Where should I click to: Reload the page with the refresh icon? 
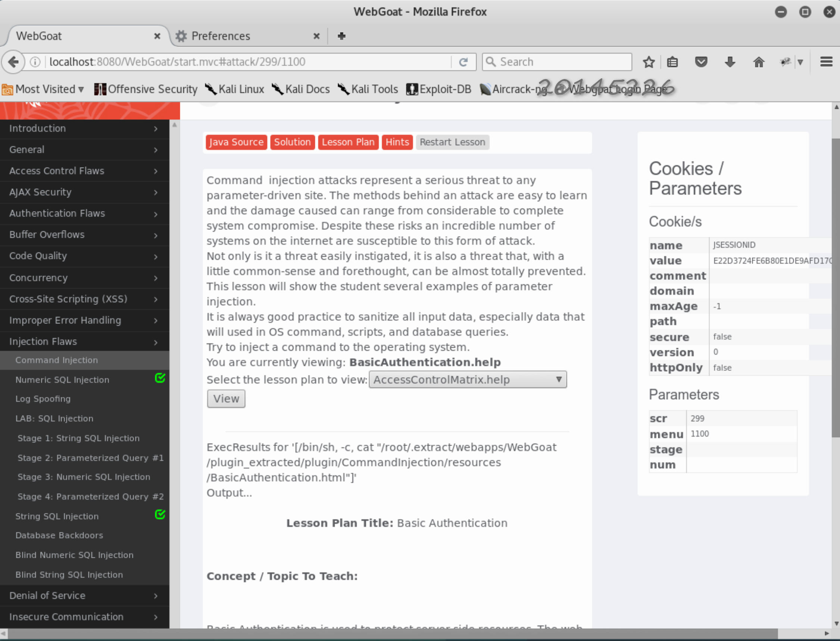click(463, 62)
